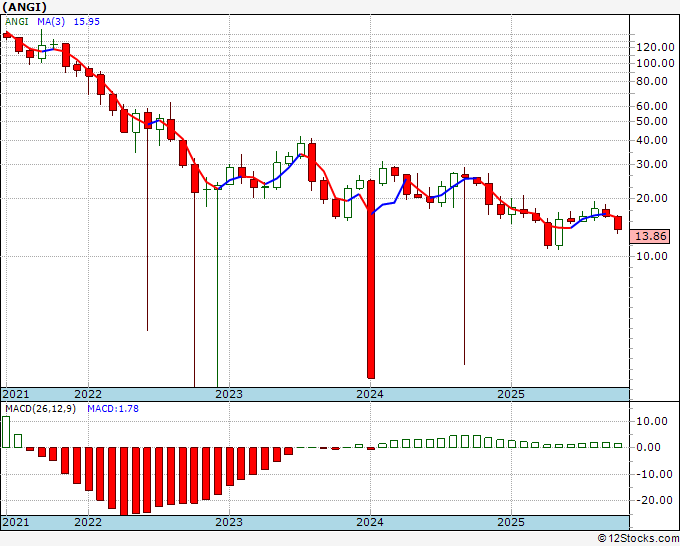The image size is (680, 546).
Task: Click 2021 on the MACD timeline
Action: click(16, 522)
